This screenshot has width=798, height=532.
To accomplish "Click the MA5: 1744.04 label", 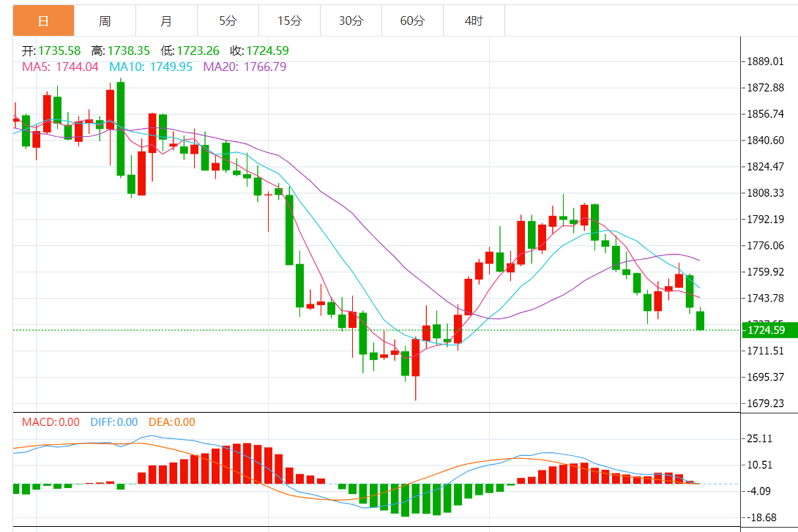I will click(x=60, y=67).
